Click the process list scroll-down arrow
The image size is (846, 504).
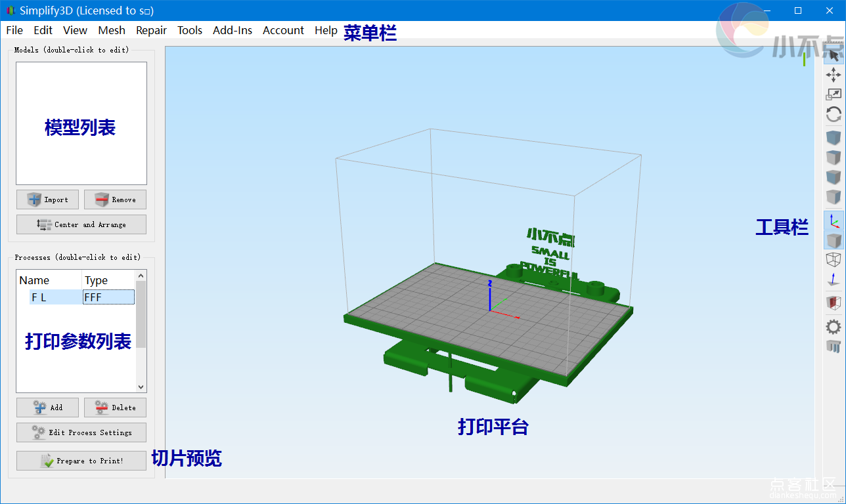pyautogui.click(x=141, y=387)
